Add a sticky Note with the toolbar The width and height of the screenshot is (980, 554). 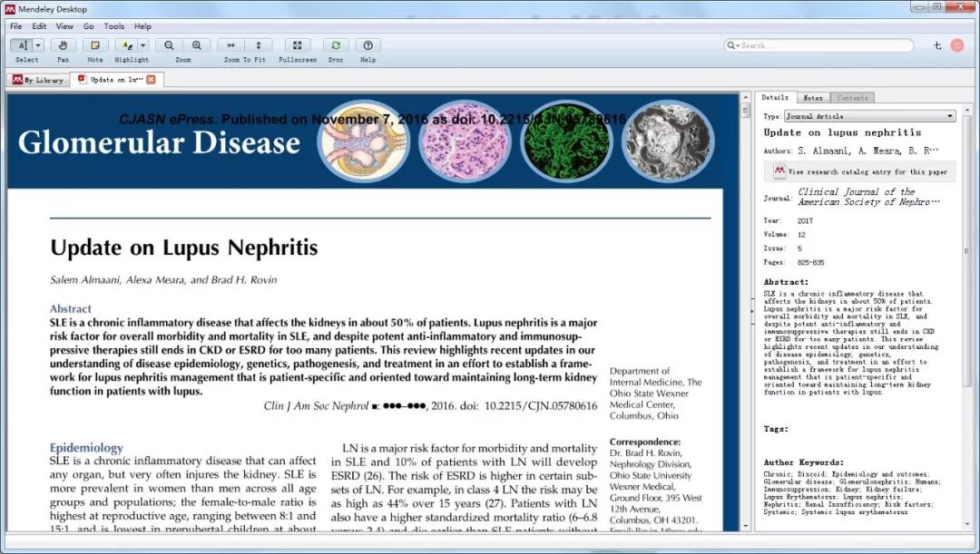(95, 45)
